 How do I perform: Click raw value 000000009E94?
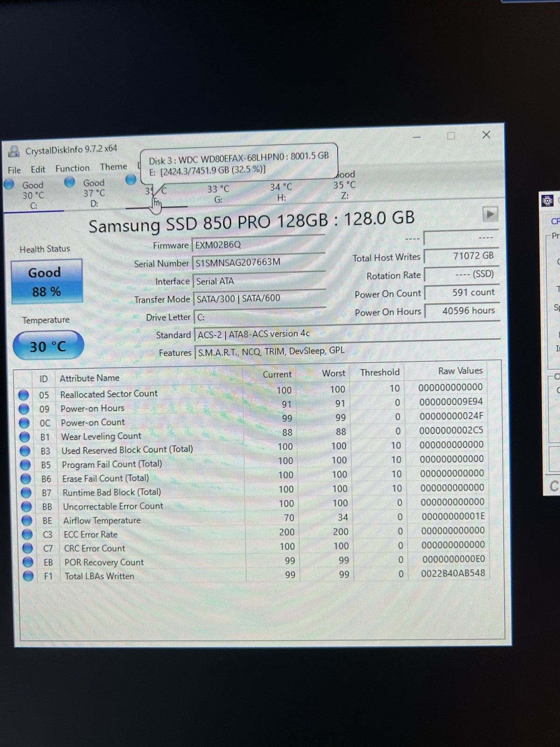tap(451, 402)
